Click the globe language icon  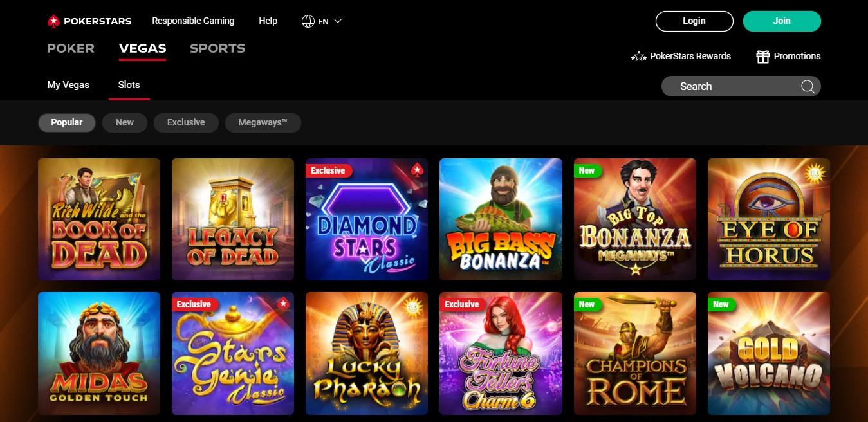(x=308, y=21)
